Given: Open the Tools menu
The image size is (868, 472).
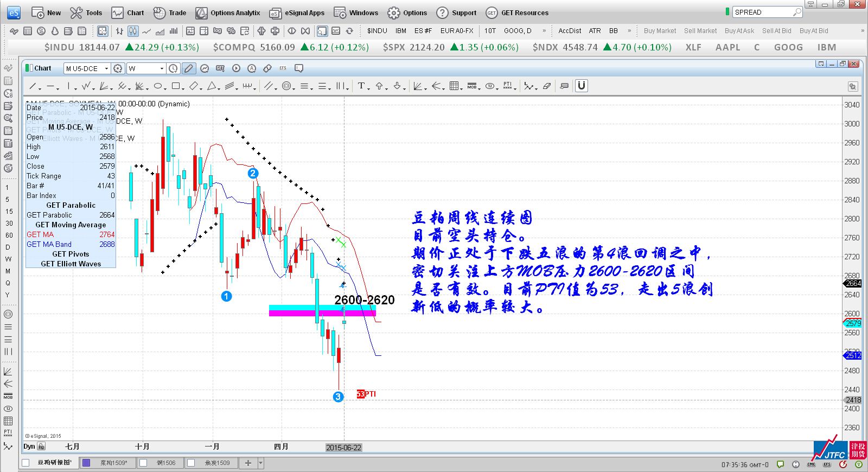Looking at the screenshot, I should [x=86, y=12].
